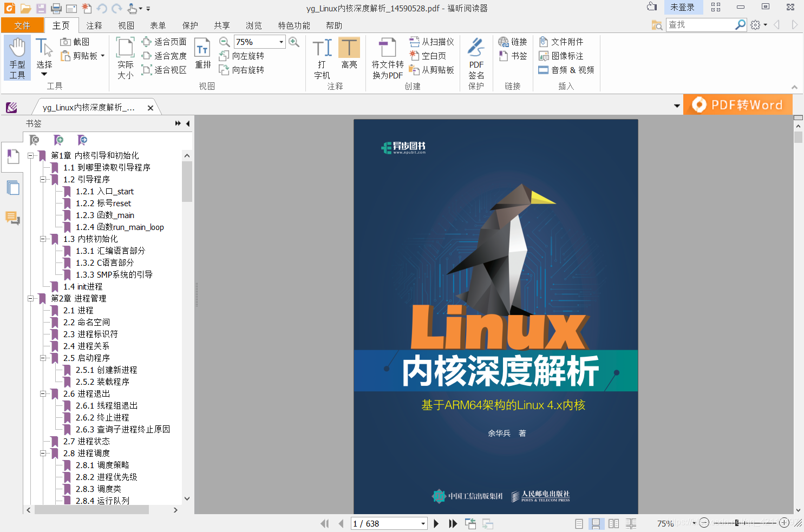Viewport: 804px width, 532px height.
Task: Click the 查找 search input field
Action: [701, 24]
